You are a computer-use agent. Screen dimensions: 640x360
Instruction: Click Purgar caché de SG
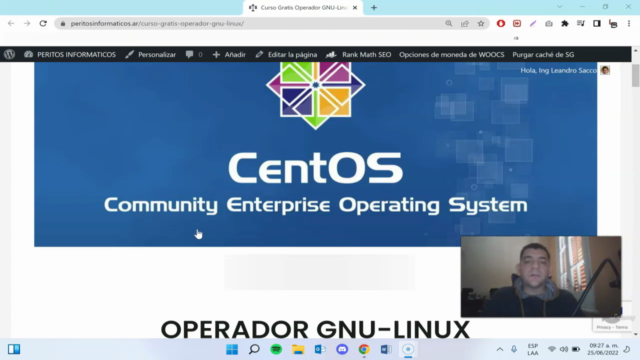(x=543, y=54)
